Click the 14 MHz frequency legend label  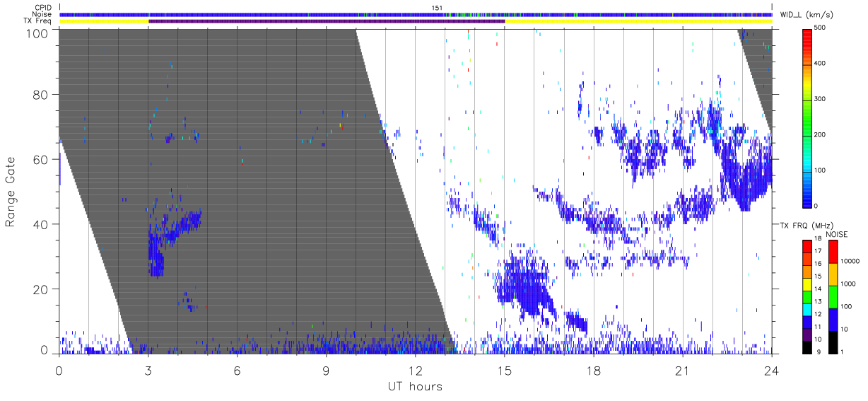tap(818, 289)
